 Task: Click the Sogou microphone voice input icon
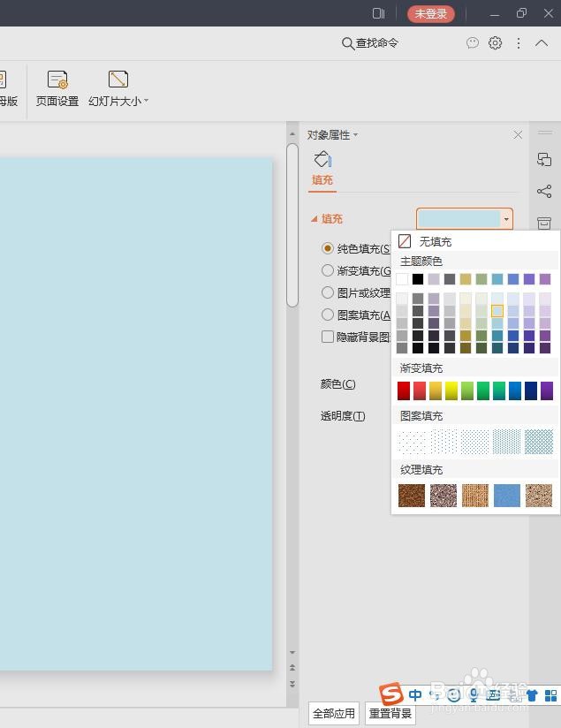(x=474, y=695)
